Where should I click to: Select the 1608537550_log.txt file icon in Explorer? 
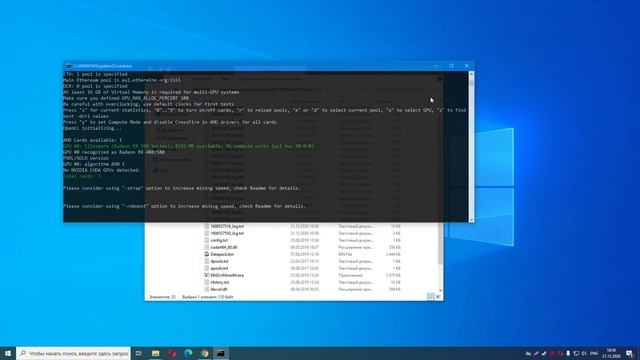[207, 233]
